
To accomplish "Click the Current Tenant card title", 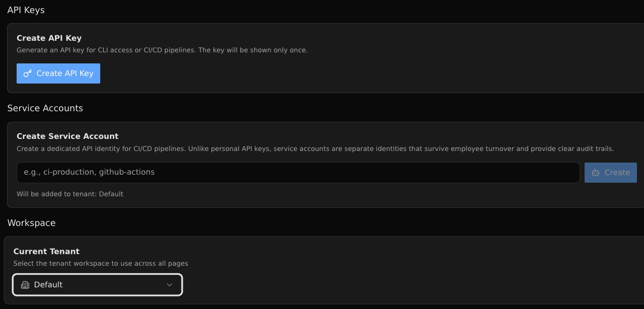I will click(x=46, y=251).
